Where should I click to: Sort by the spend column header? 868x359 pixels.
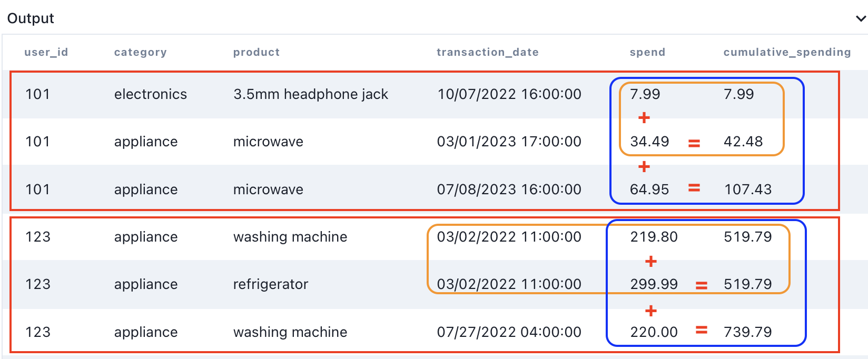[647, 52]
